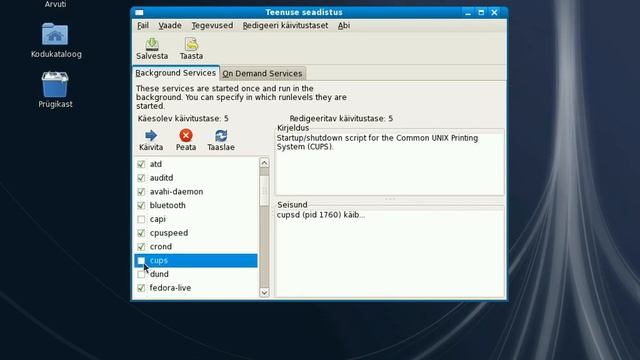Disable the avahi-daemon checkbox

point(141,191)
